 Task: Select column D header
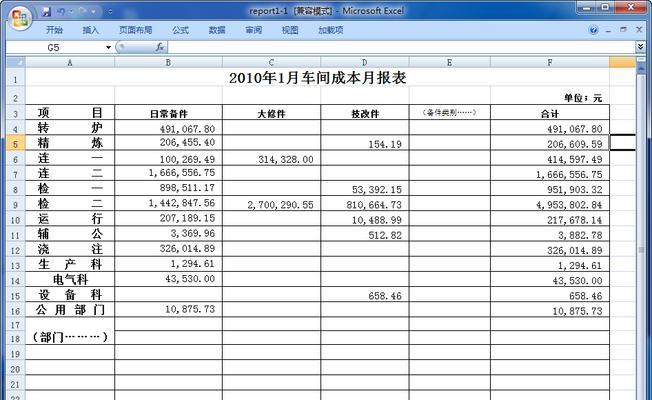[365, 62]
